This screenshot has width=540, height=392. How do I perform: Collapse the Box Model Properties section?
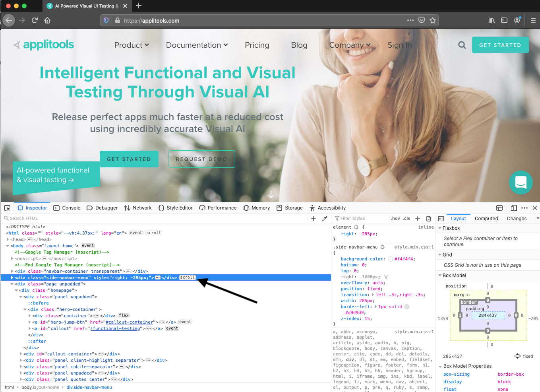[440, 366]
